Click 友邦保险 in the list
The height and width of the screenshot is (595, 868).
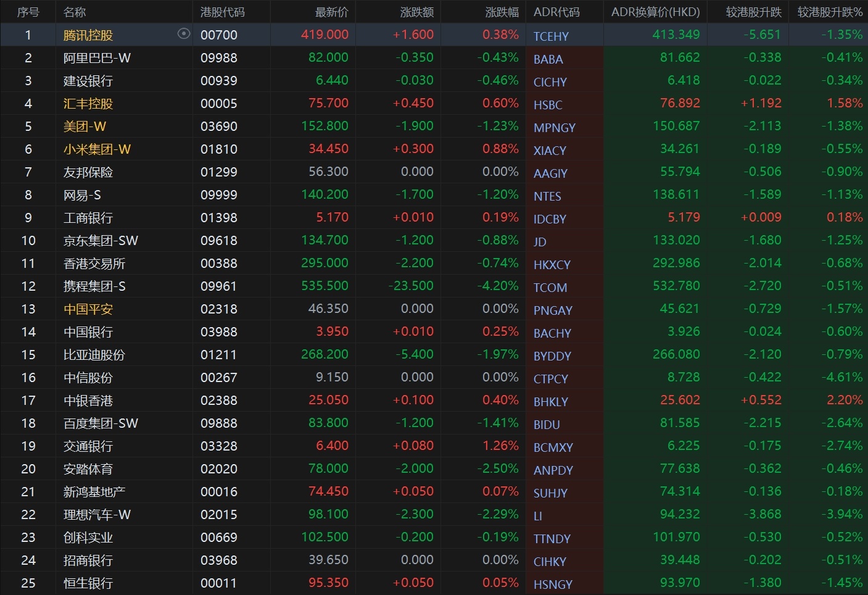coord(88,172)
